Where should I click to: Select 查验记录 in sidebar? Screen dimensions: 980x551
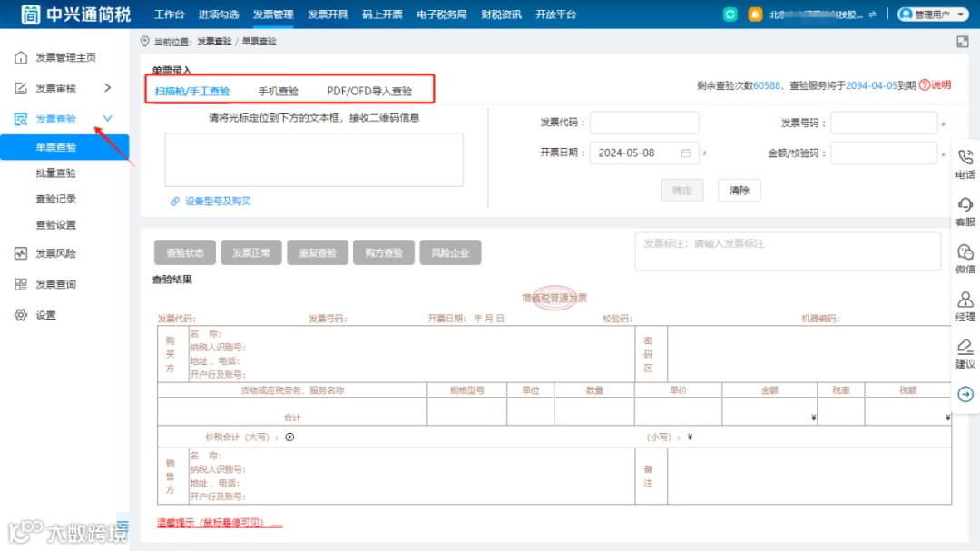[x=55, y=199]
